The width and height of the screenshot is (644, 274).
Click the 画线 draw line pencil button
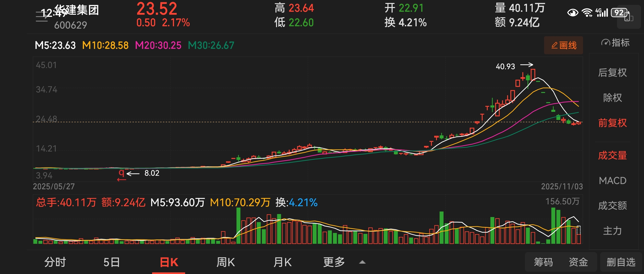pyautogui.click(x=563, y=45)
